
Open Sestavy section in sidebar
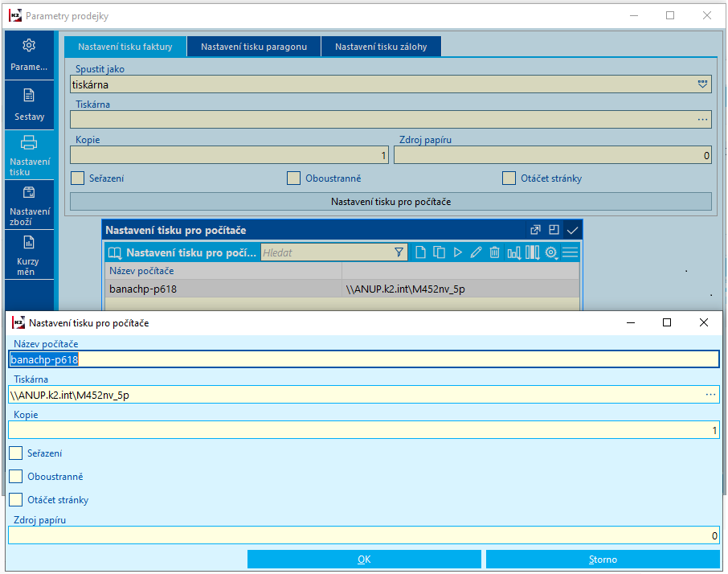(29, 105)
